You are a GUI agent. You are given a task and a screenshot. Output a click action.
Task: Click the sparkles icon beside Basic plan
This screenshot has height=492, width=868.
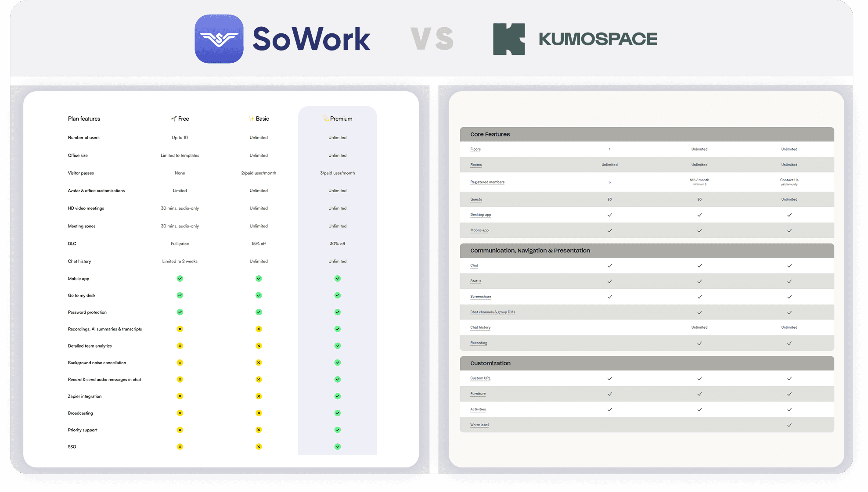(x=251, y=119)
